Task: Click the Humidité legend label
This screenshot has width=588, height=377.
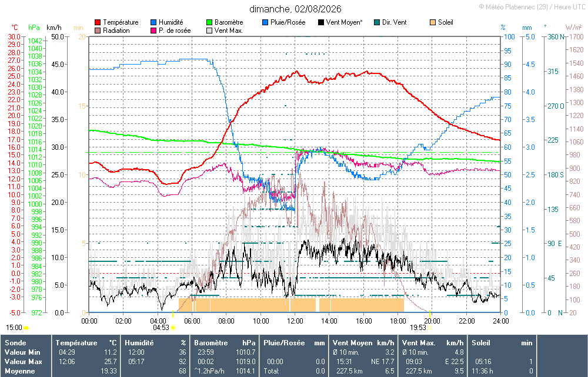Action: (x=171, y=22)
